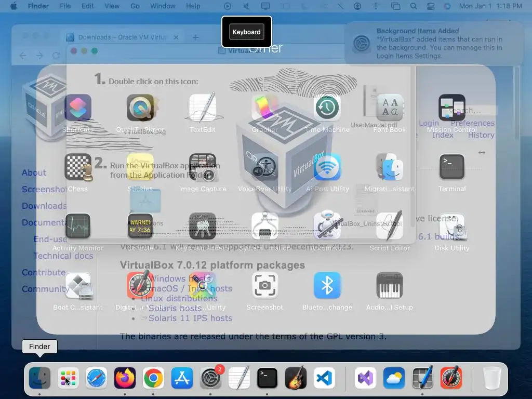Launch Migration Assistant

[x=390, y=167]
